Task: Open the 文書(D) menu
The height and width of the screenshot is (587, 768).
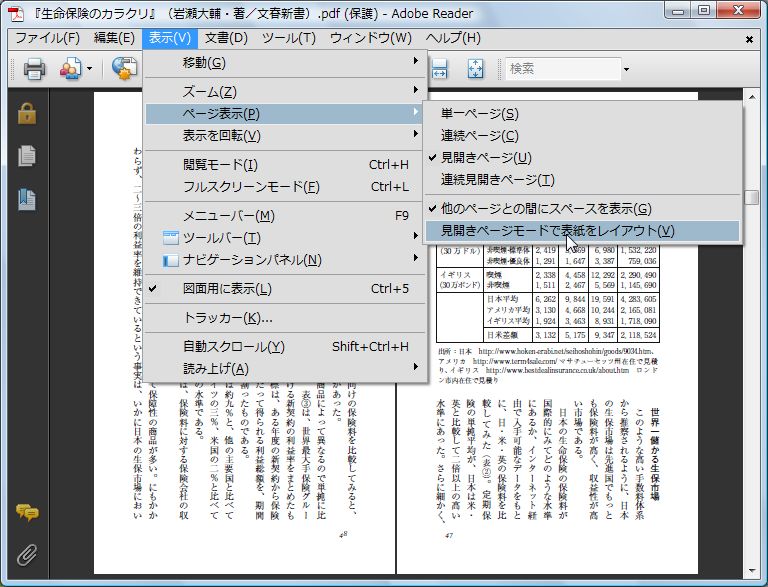Action: 226,38
